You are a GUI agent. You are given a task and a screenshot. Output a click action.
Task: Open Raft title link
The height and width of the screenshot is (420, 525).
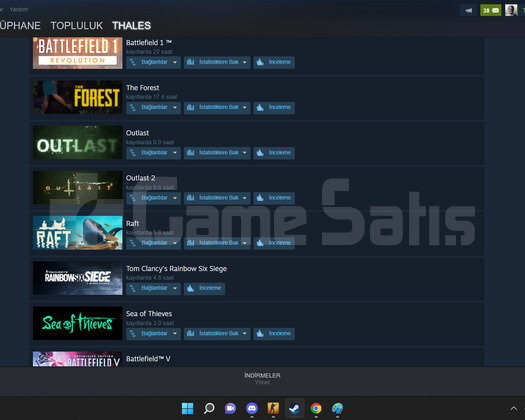(132, 223)
